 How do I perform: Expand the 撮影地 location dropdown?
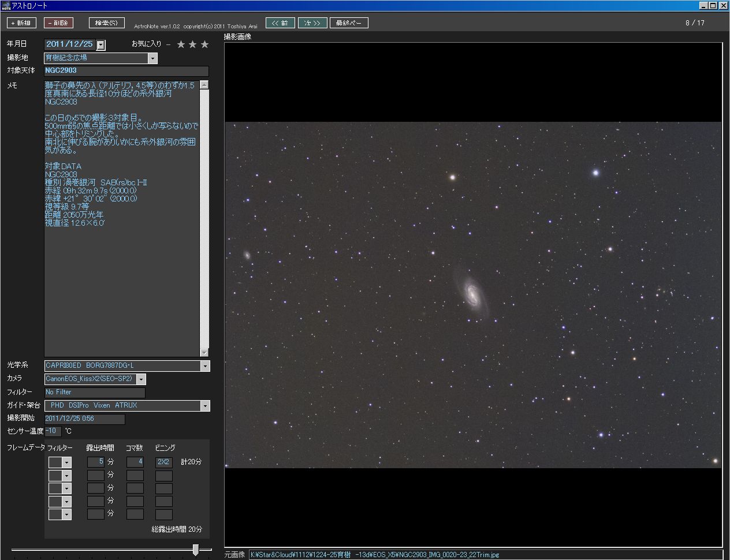click(152, 58)
